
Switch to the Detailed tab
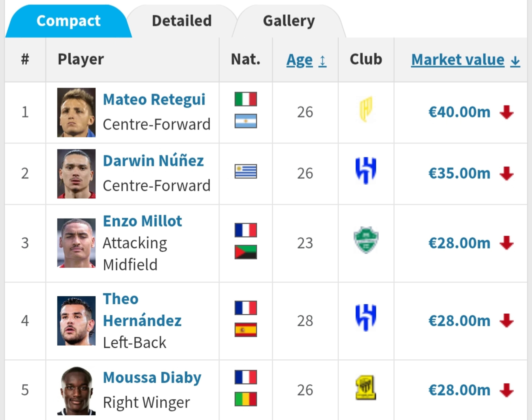[182, 21]
